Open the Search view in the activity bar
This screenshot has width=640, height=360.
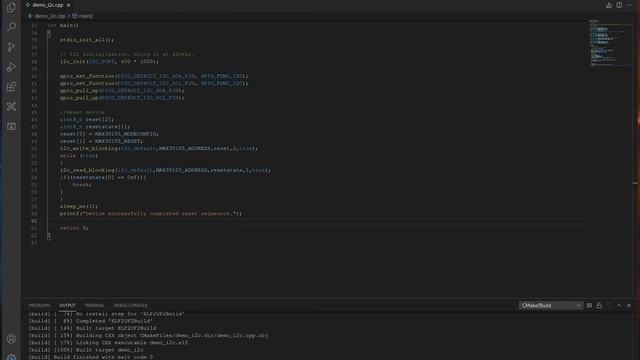click(x=11, y=27)
